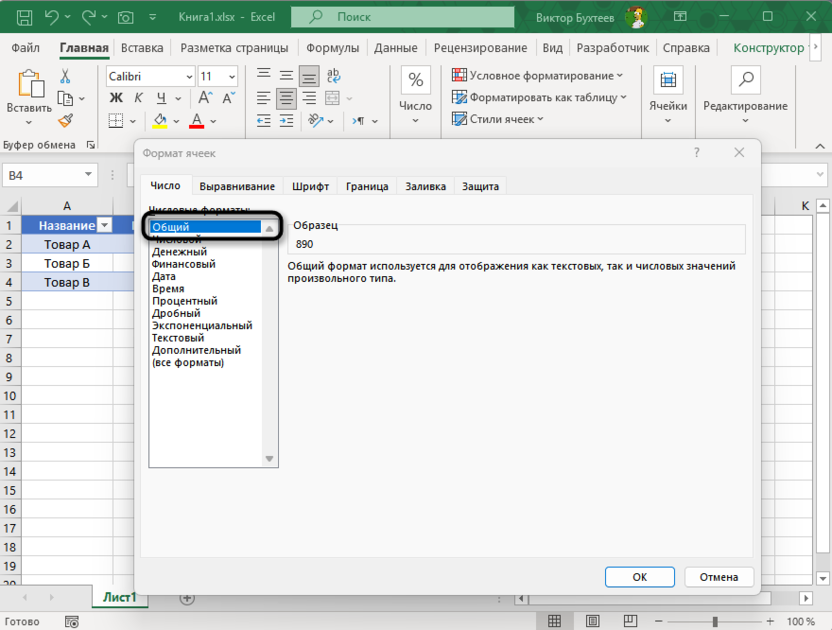Select Денежный in the number formats list
The height and width of the screenshot is (630, 832).
click(x=179, y=252)
